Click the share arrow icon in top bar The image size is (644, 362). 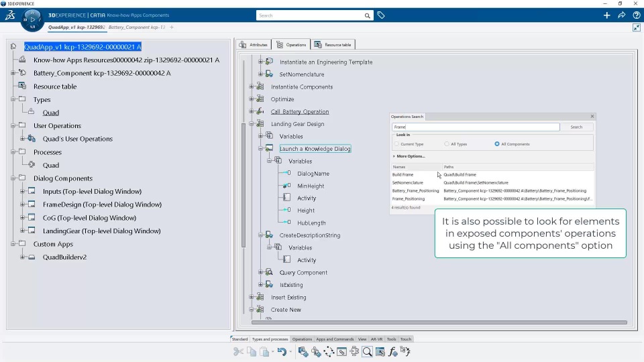[x=621, y=15]
